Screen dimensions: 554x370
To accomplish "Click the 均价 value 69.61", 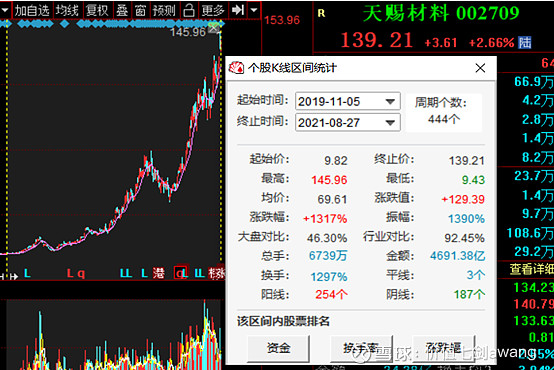I will tap(332, 199).
